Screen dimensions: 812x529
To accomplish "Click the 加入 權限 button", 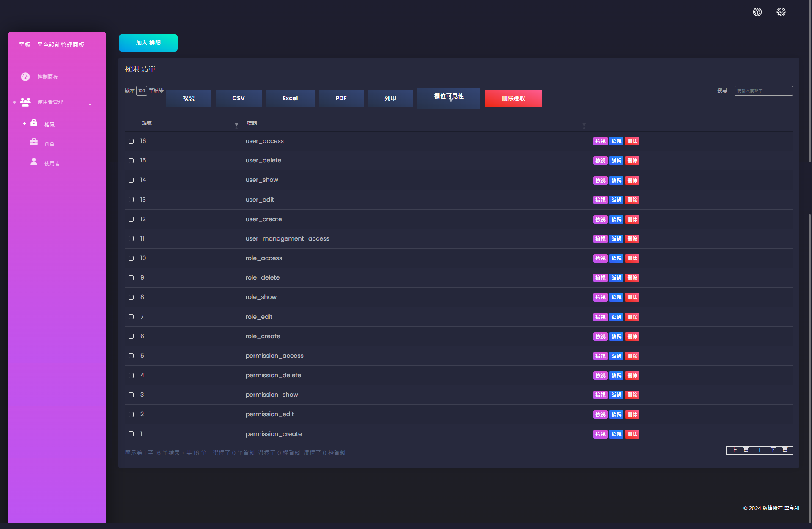I will coord(148,43).
